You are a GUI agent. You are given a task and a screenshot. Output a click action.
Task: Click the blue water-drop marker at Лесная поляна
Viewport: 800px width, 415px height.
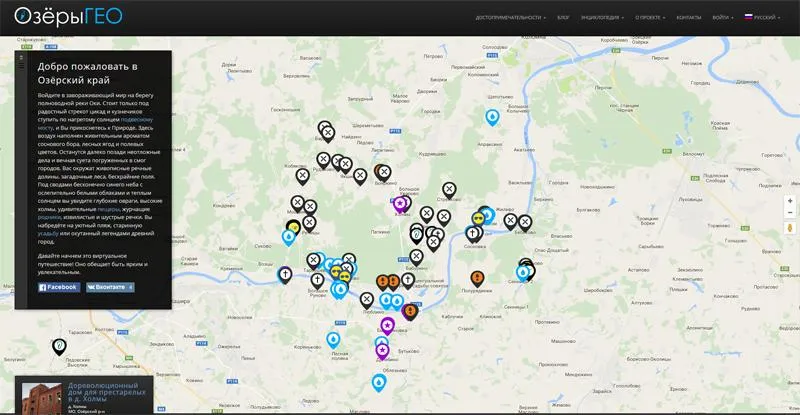coord(333,340)
